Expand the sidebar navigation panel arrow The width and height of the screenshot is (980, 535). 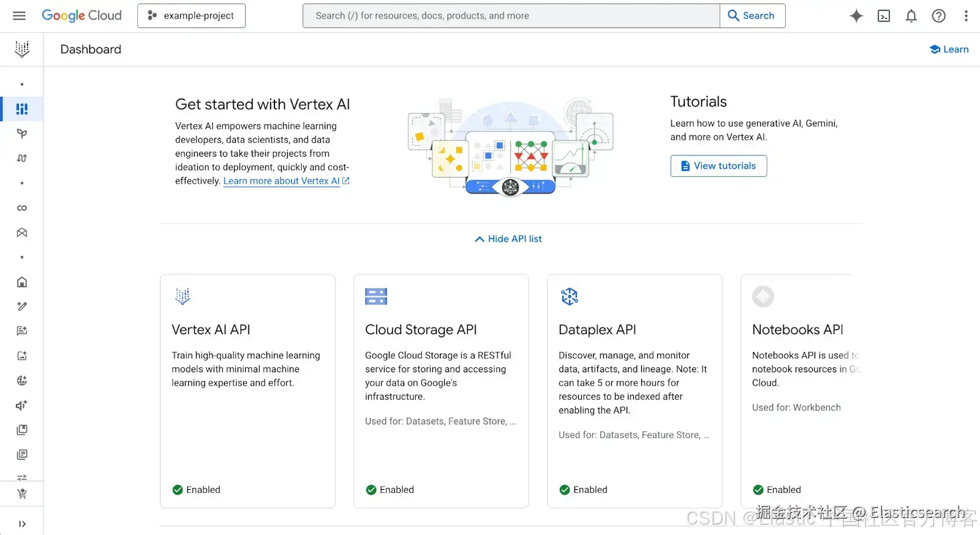coord(22,524)
